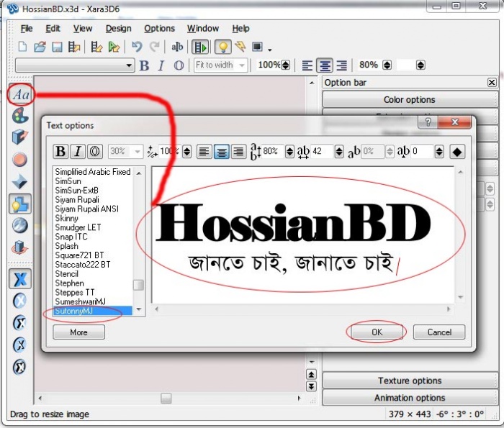Toggle the light bulb icon in main toolbar

coord(223,47)
